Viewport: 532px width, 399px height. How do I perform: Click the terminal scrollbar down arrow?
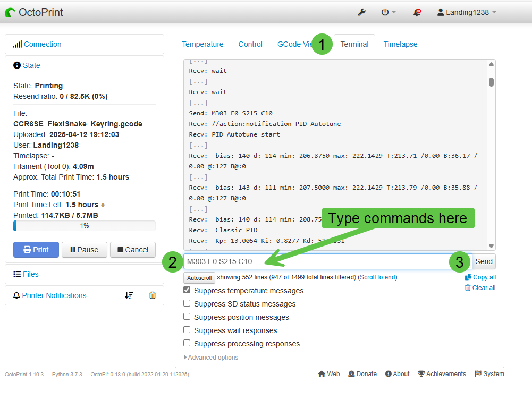[x=491, y=246]
